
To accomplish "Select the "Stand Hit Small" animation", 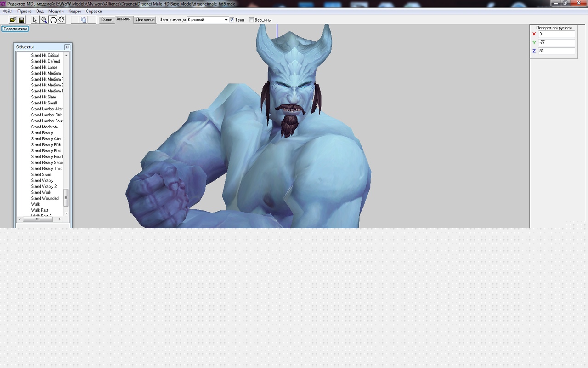I will pos(44,103).
